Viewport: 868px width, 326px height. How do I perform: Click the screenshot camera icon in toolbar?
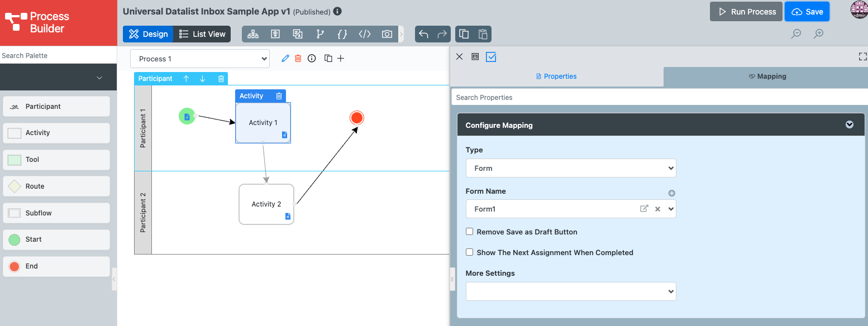[387, 34]
